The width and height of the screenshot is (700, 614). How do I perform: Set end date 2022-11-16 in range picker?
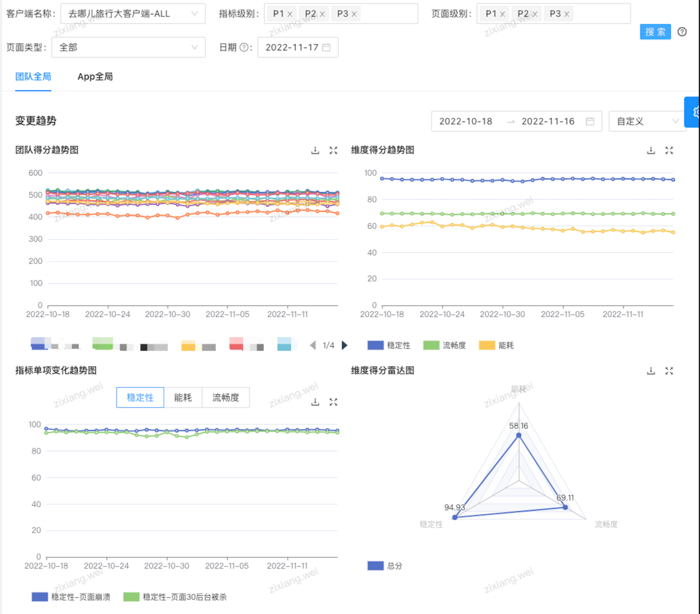click(x=548, y=121)
